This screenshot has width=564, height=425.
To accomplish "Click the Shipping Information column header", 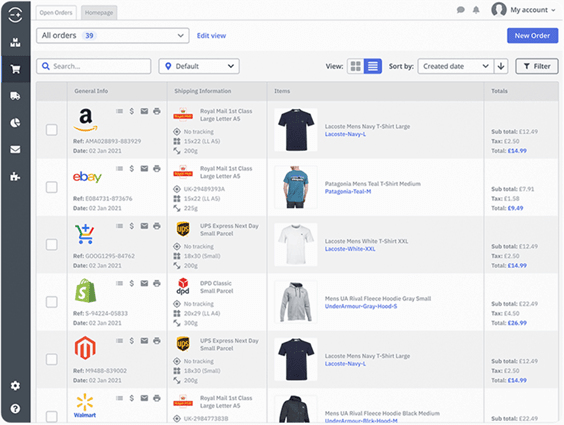I will click(203, 91).
